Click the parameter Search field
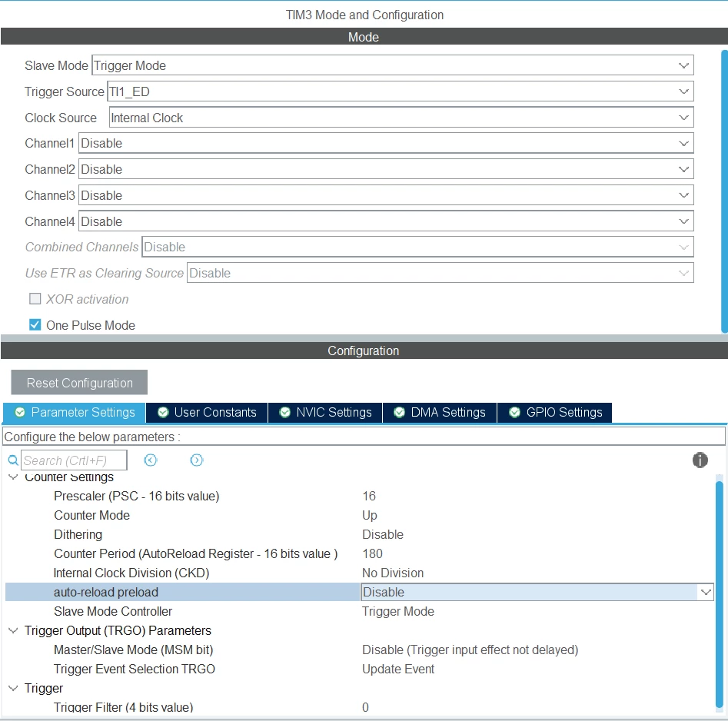The height and width of the screenshot is (721, 728). (x=74, y=460)
